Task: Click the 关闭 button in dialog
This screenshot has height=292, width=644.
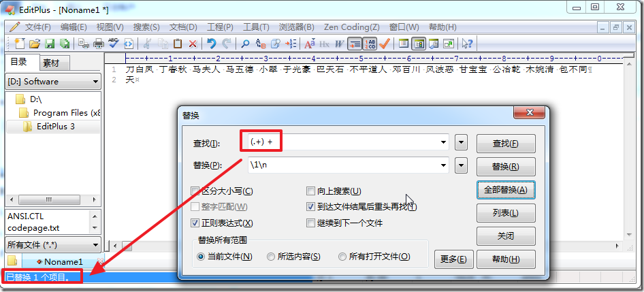Action: click(506, 236)
